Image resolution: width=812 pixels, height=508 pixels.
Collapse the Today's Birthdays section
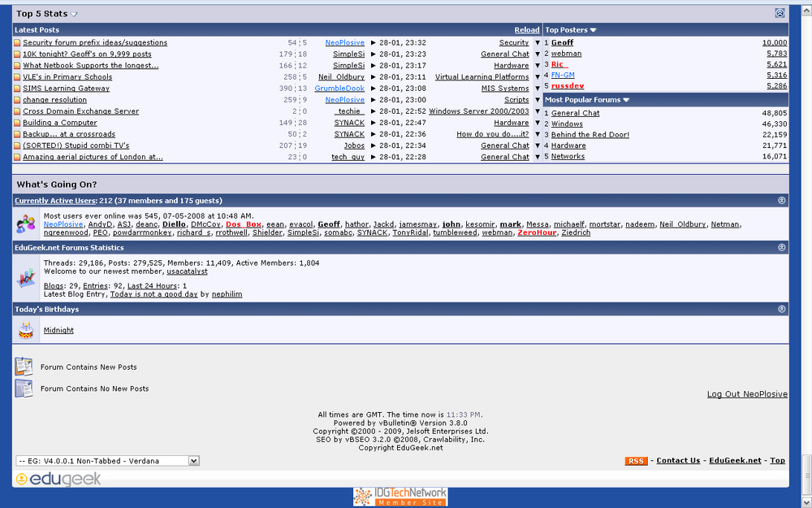pyautogui.click(x=781, y=309)
